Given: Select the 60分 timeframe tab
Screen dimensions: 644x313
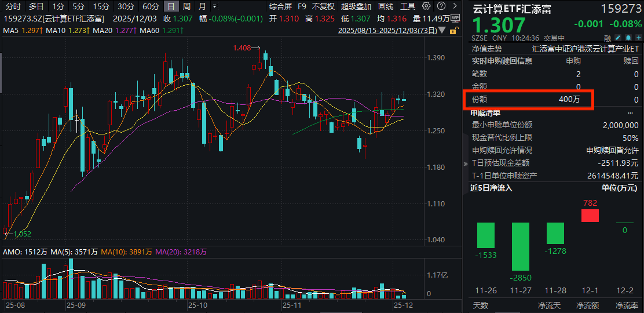Looking at the screenshot, I should pyautogui.click(x=151, y=6).
